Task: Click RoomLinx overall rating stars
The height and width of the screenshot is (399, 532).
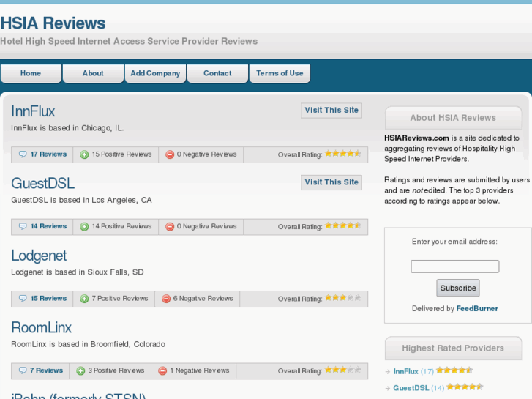Action: (343, 370)
